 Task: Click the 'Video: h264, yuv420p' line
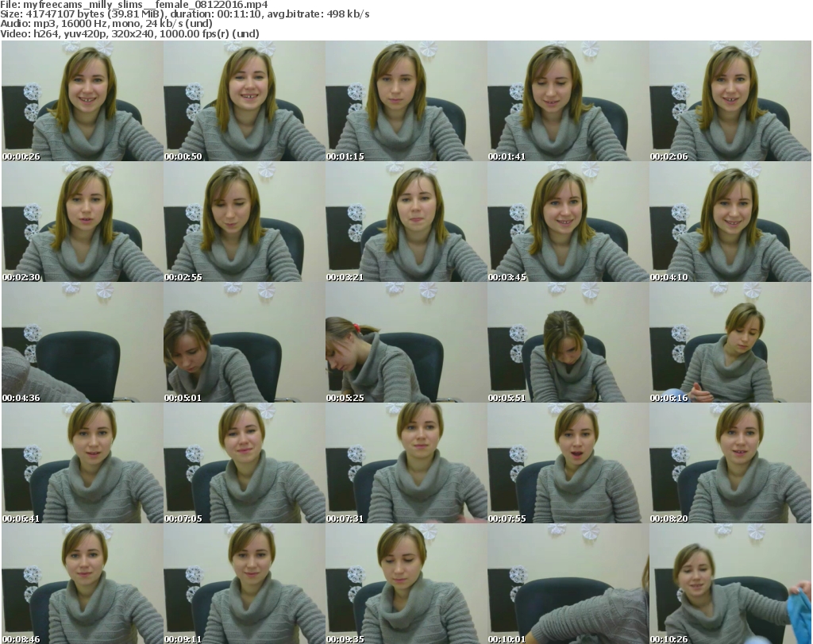[x=129, y=33]
